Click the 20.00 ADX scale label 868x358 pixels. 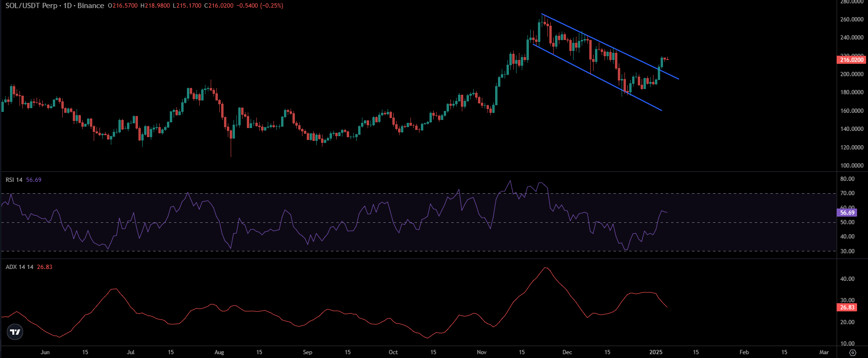[848, 322]
